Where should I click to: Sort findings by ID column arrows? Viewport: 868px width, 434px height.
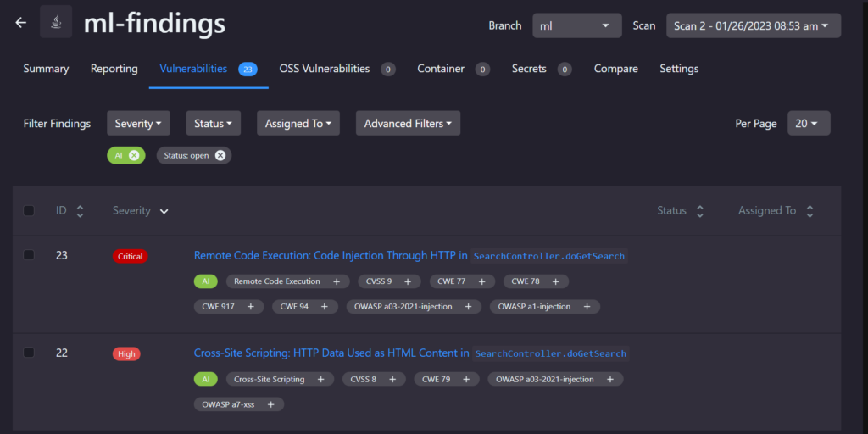point(80,211)
